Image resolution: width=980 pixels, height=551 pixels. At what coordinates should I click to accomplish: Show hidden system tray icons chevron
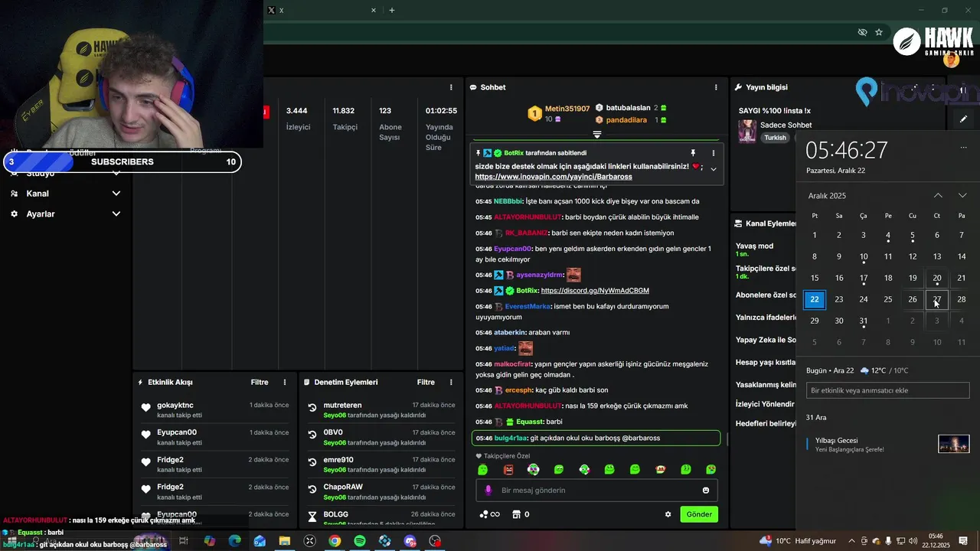point(851,541)
